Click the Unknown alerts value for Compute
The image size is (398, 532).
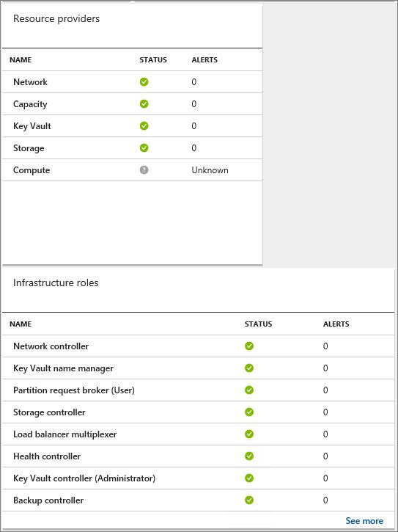pos(210,170)
